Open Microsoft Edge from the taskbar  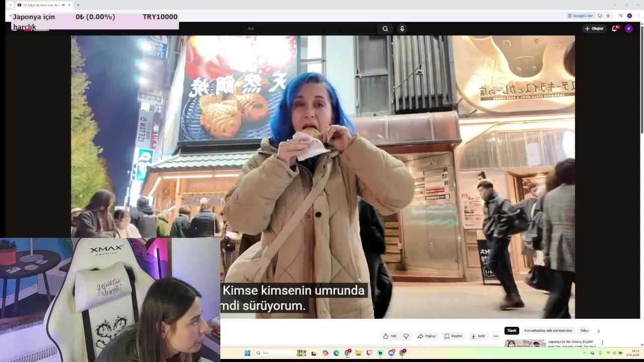(x=337, y=353)
